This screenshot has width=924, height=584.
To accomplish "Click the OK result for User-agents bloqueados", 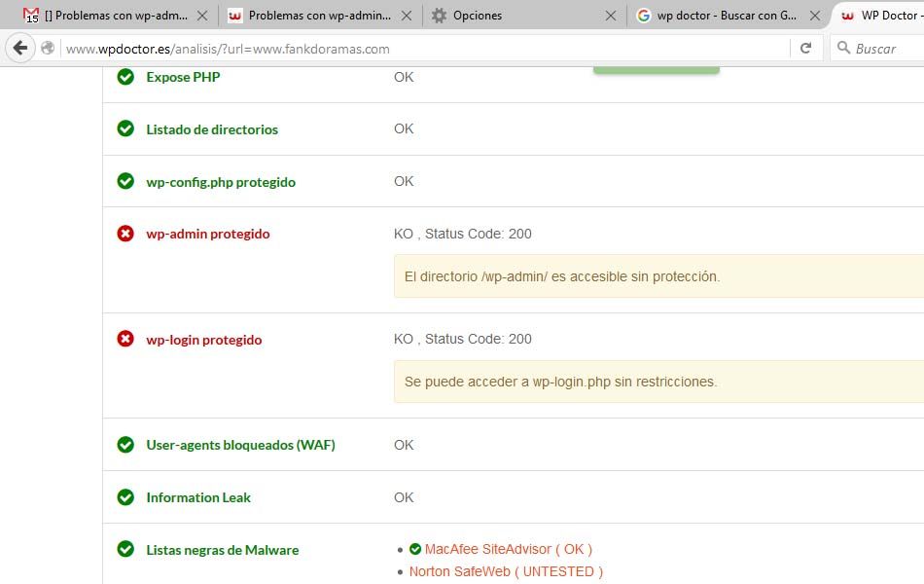I will (x=404, y=445).
